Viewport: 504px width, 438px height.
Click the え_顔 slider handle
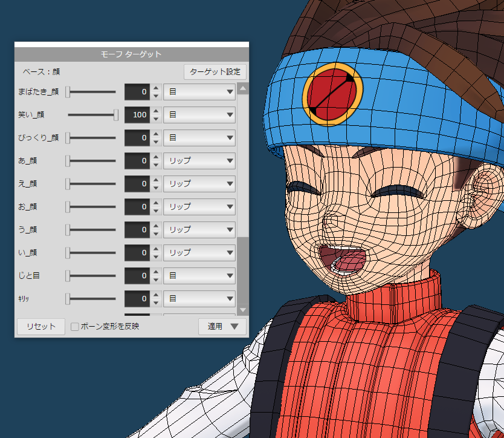click(68, 184)
